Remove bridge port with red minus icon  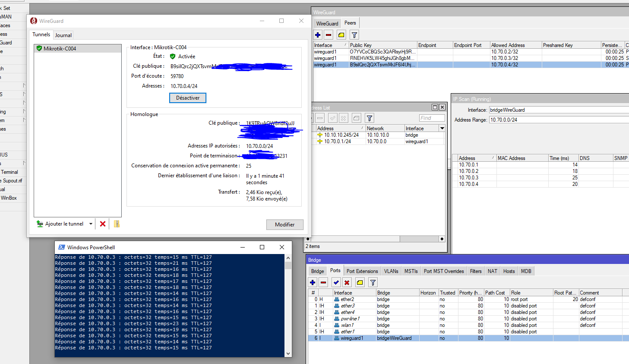point(323,282)
